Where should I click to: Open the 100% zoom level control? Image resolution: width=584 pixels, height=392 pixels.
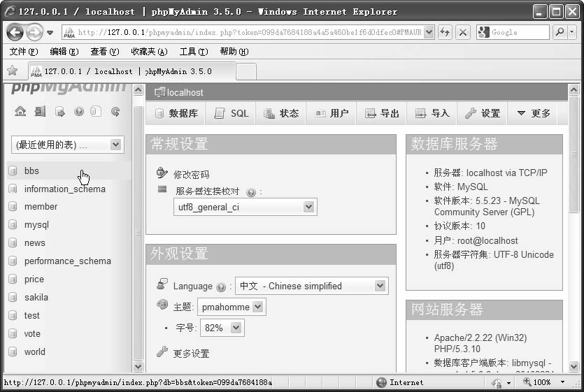pyautogui.click(x=543, y=382)
